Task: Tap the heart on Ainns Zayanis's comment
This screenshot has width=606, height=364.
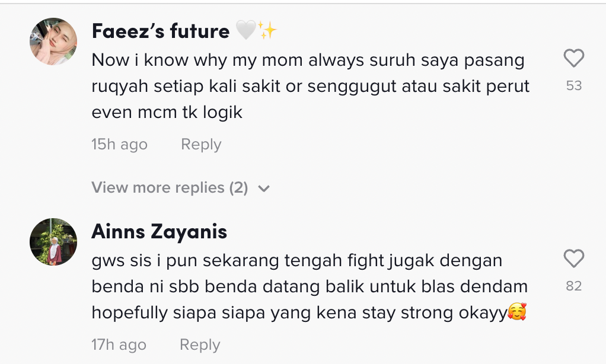Action: pyautogui.click(x=573, y=259)
